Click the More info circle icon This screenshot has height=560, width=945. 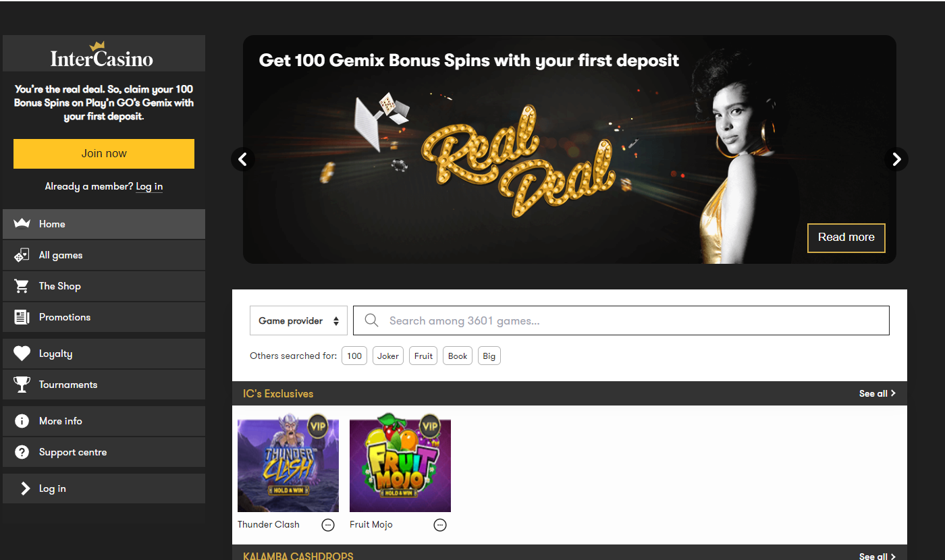pos(22,421)
